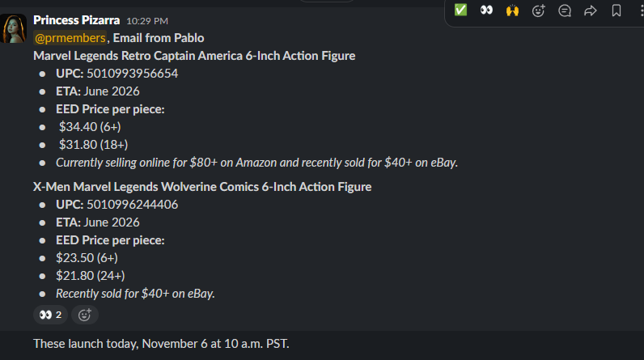Save message with the bookmark icon
Image resolution: width=644 pixels, height=360 pixels.
pos(616,11)
